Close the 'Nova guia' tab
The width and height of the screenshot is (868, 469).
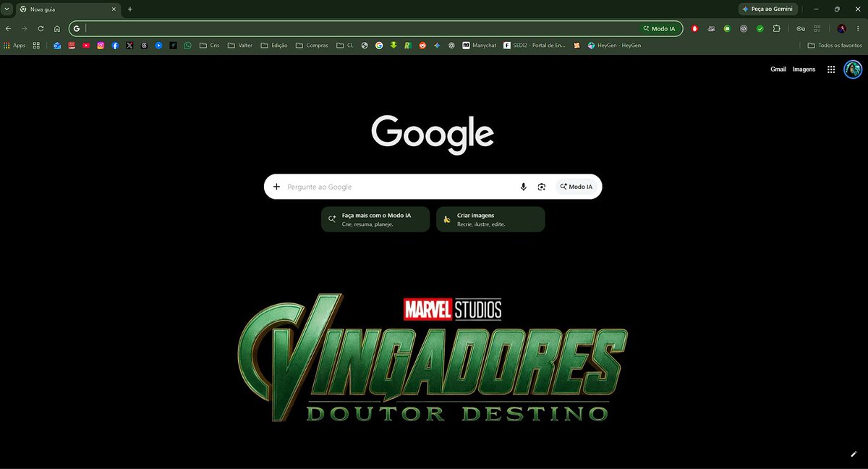pyautogui.click(x=113, y=9)
